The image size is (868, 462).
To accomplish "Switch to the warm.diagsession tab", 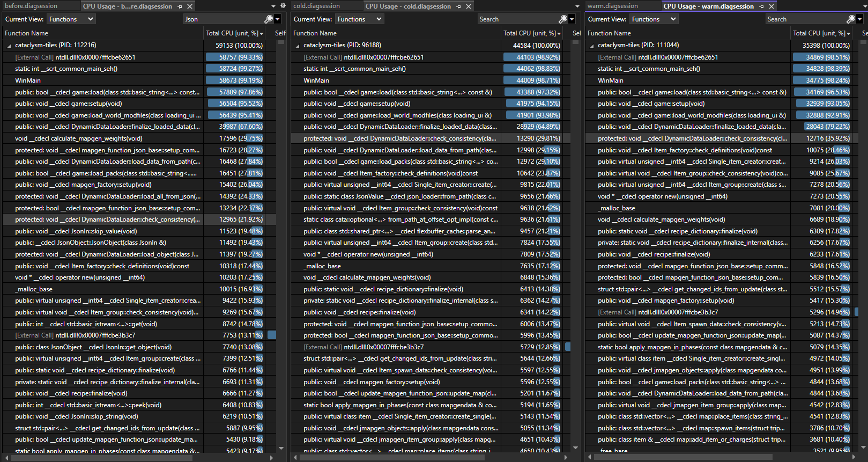I will (613, 6).
